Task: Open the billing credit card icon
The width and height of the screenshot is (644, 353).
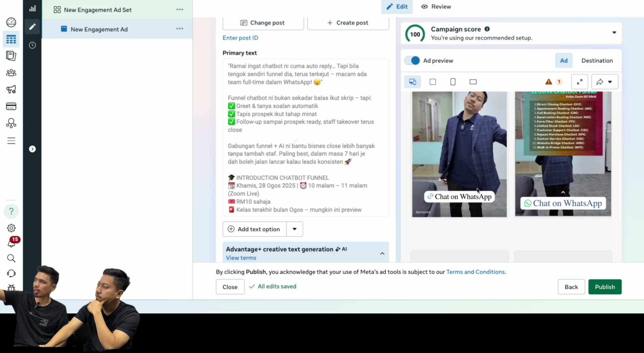Action: pyautogui.click(x=11, y=106)
